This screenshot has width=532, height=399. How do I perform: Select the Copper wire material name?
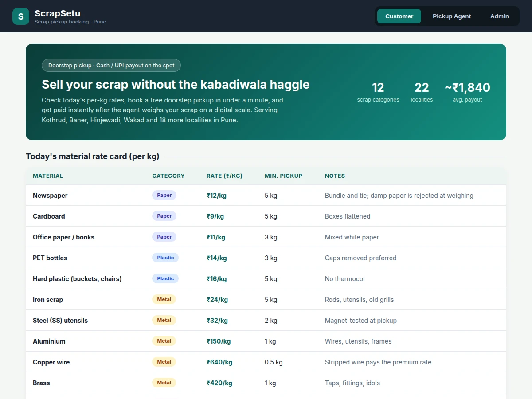51,362
